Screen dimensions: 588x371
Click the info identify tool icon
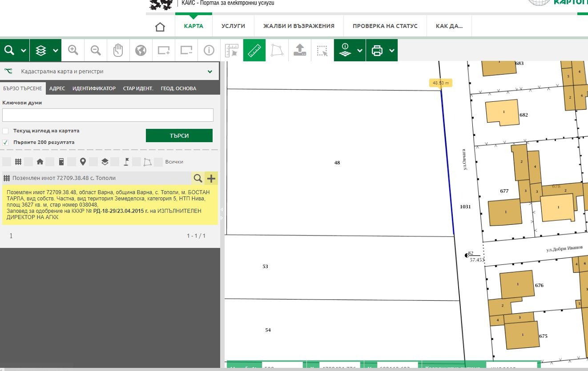pyautogui.click(x=209, y=51)
